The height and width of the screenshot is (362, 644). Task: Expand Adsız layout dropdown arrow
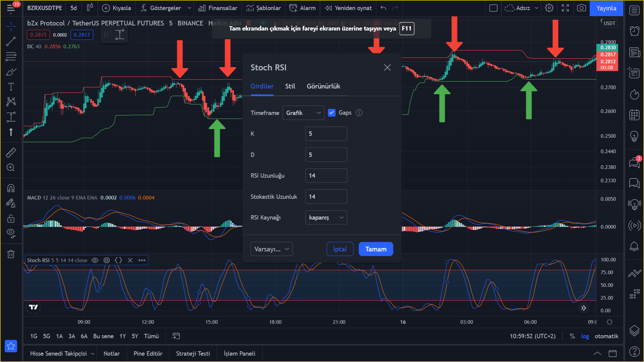coord(537,8)
